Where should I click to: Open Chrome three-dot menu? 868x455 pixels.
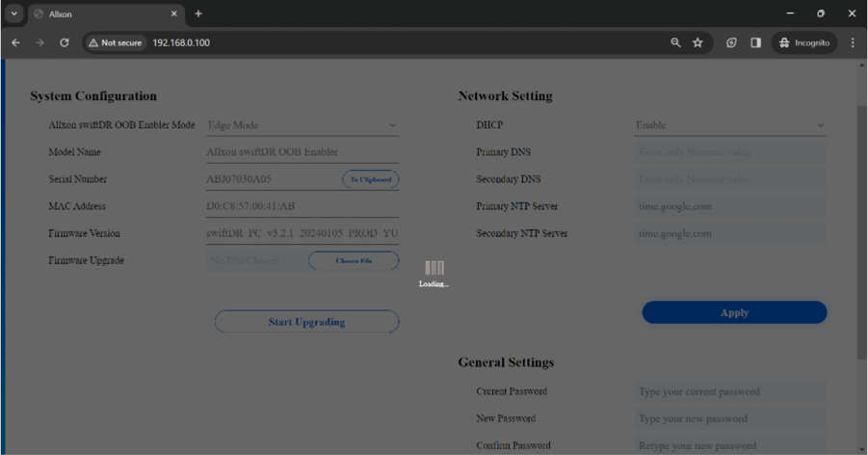tap(853, 42)
